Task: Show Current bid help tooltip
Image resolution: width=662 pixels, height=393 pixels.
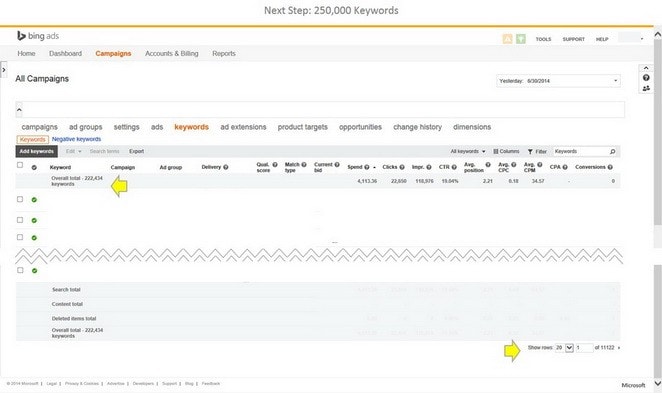Action: [337, 165]
